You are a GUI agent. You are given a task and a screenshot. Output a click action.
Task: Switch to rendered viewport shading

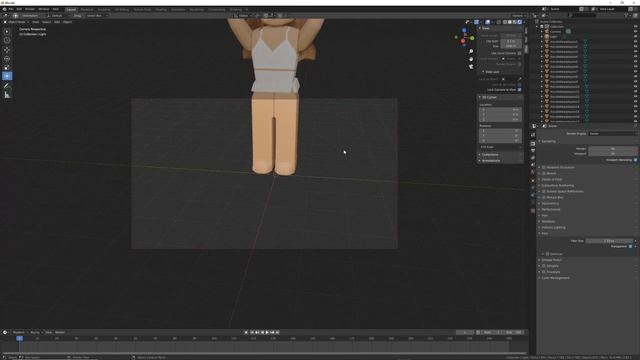[520, 22]
